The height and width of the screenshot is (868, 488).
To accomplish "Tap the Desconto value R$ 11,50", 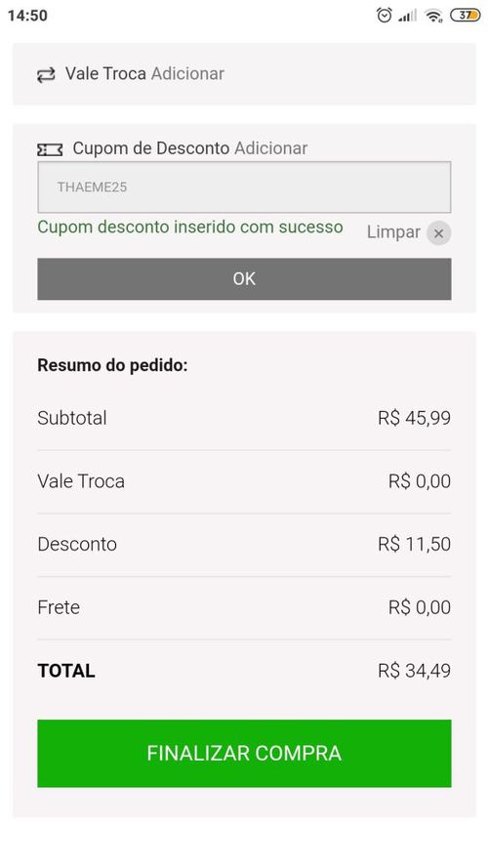I will (x=415, y=544).
